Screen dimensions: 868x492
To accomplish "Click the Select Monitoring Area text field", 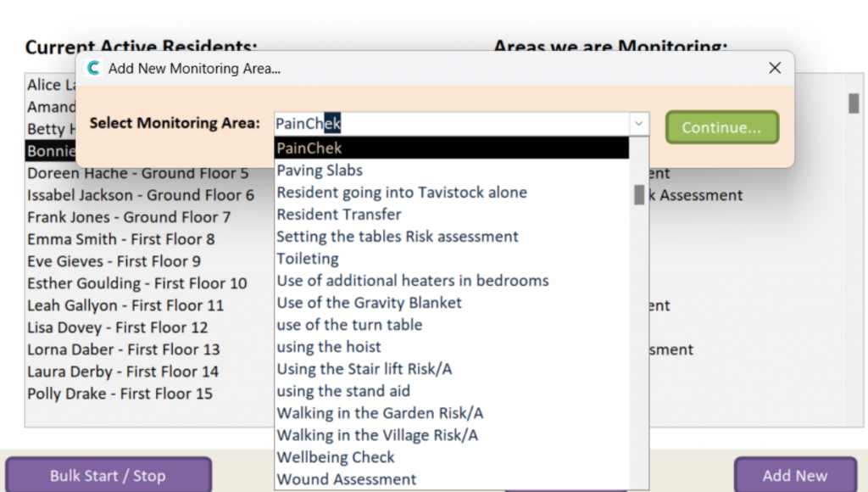I will click(x=449, y=124).
